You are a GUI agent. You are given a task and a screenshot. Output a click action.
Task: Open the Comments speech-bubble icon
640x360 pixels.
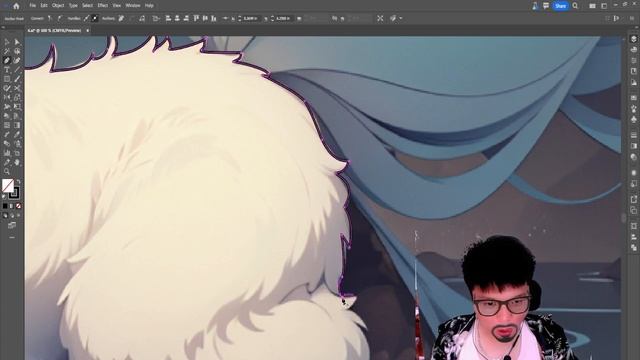click(546, 6)
